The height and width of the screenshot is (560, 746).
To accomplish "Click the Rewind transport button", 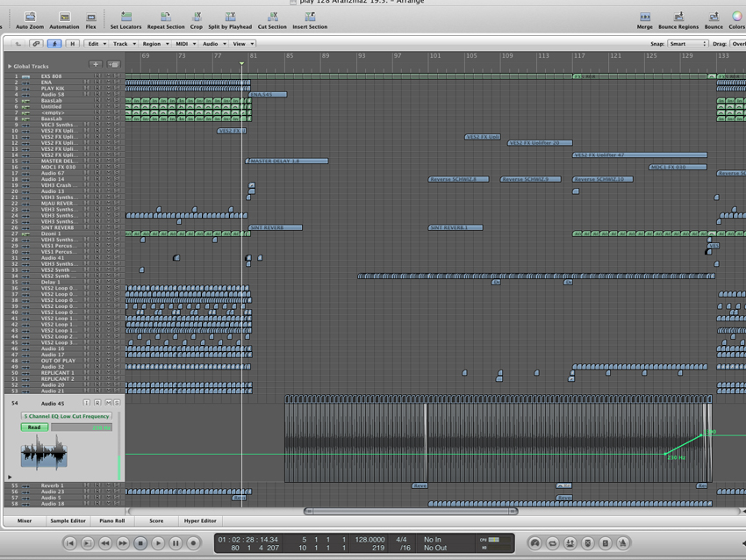I will tap(105, 542).
